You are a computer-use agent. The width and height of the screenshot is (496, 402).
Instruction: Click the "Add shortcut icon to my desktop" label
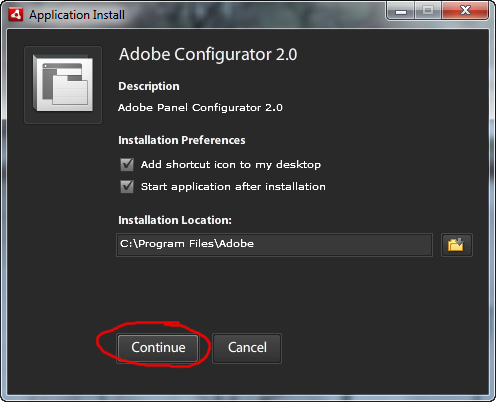tap(231, 165)
